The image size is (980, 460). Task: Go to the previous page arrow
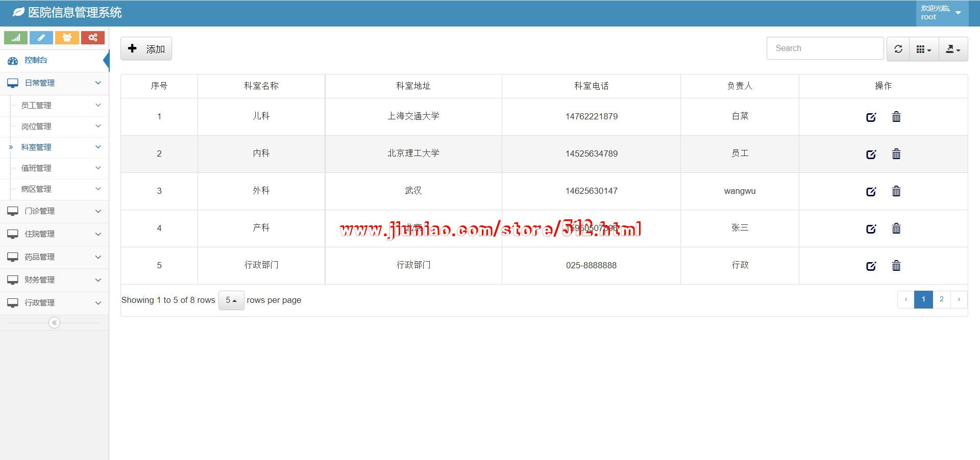[x=906, y=299]
